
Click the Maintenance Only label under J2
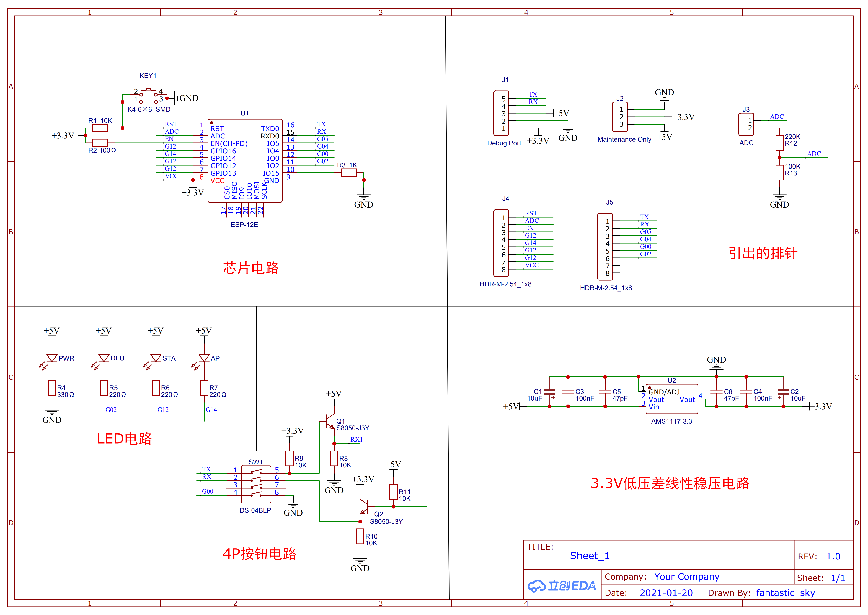(x=624, y=139)
